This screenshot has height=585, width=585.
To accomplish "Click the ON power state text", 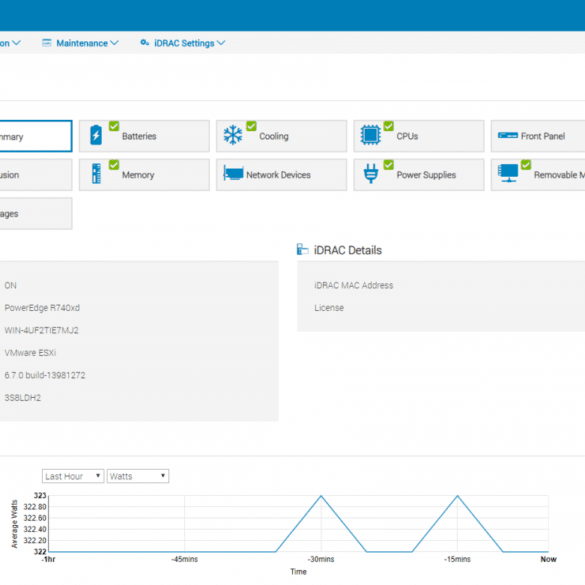I will (x=10, y=285).
